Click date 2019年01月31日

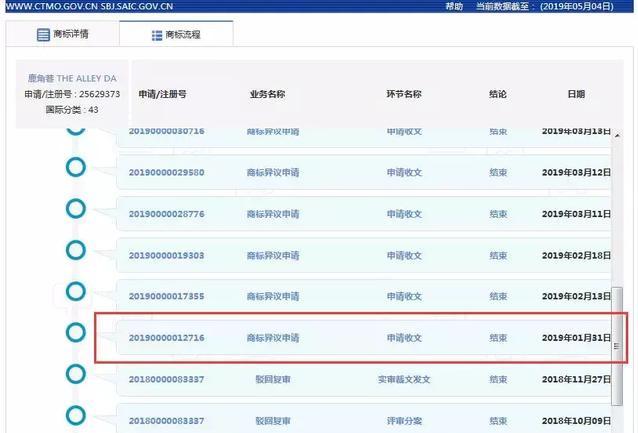coord(576,338)
